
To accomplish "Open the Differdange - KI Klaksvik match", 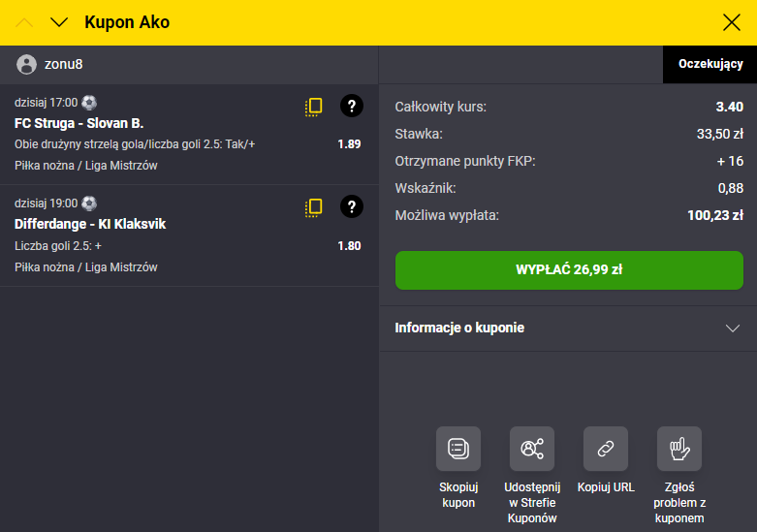I will [90, 224].
